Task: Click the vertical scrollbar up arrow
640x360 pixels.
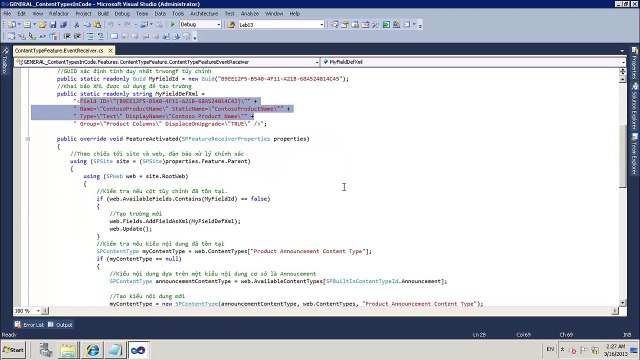Action: pos(622,79)
